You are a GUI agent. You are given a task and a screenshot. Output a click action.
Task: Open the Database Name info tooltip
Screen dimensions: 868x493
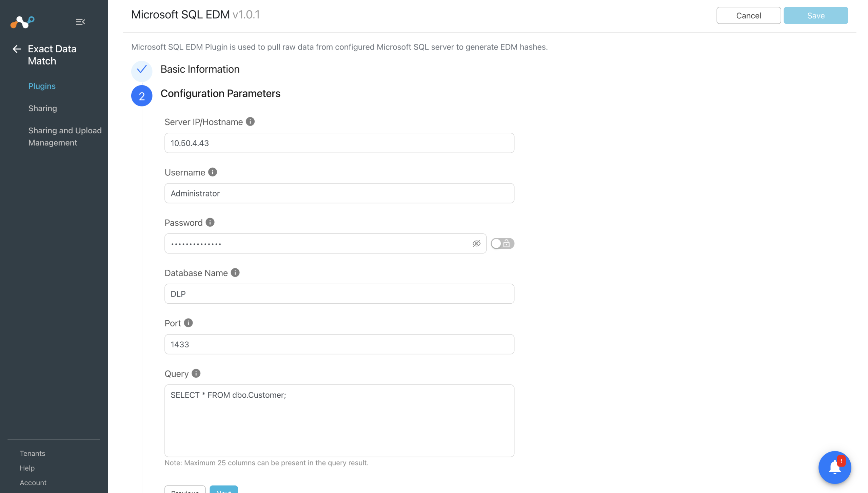[x=235, y=272]
